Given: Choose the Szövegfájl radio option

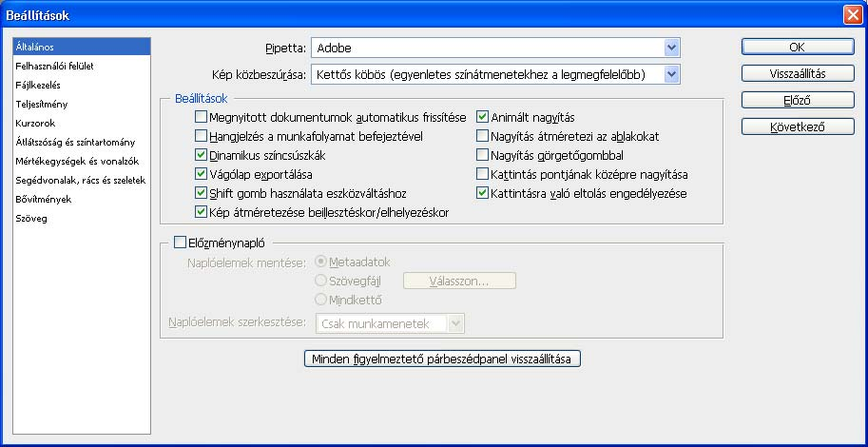Looking at the screenshot, I should click(x=321, y=281).
